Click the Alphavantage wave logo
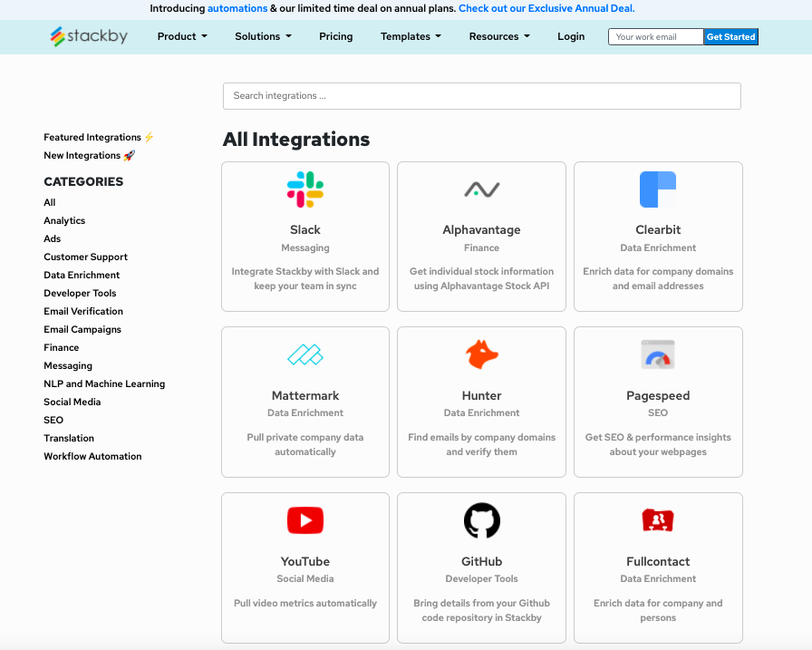Image resolution: width=812 pixels, height=650 pixels. tap(481, 189)
